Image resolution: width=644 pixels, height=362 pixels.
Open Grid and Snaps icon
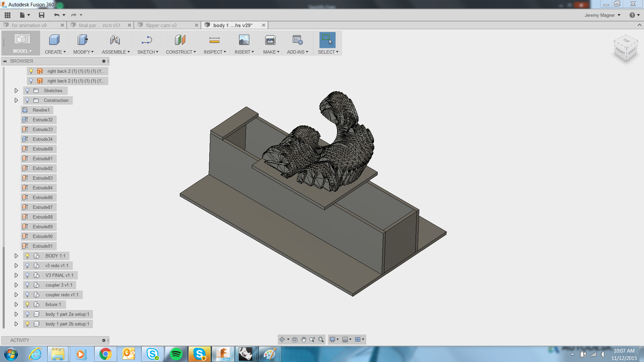click(x=345, y=340)
